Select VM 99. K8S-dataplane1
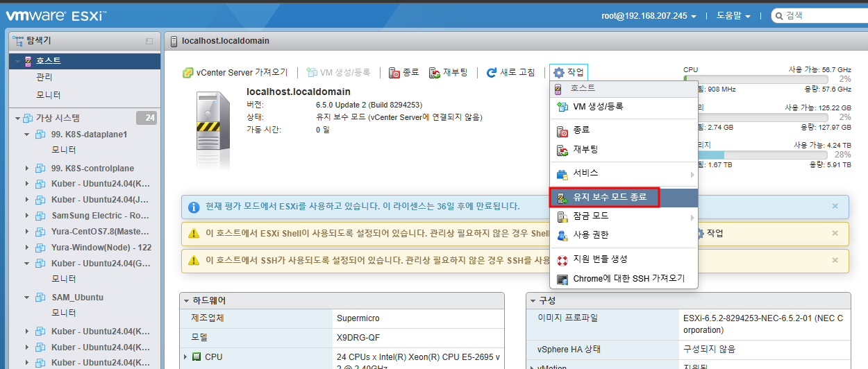Screen dimensions: 868x369 90,135
